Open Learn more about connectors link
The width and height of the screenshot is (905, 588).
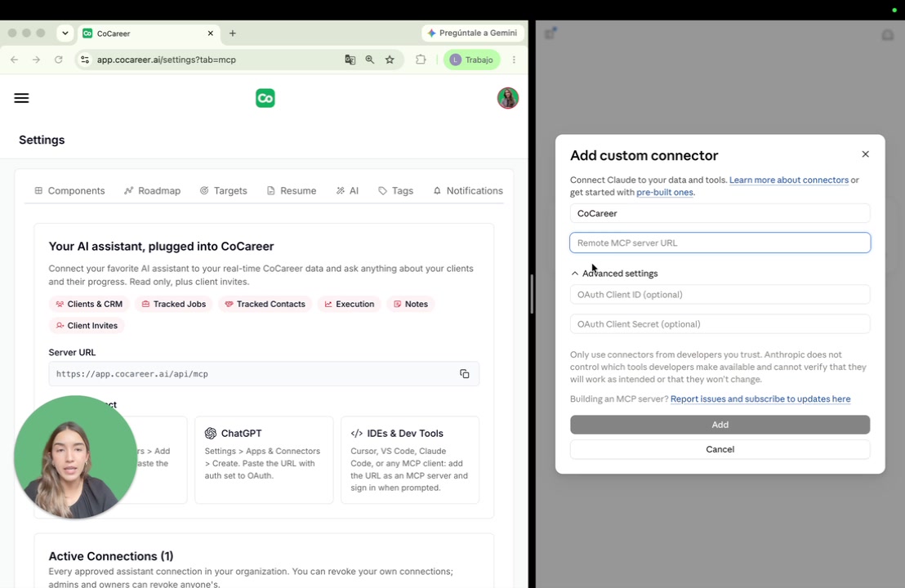tap(788, 180)
